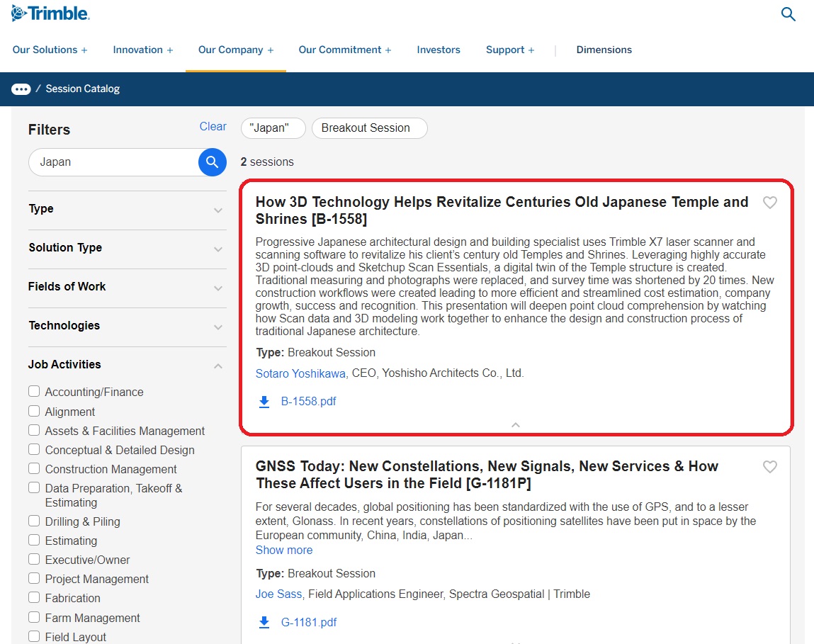Check Data Preparation, Takeoff & Estimating

click(34, 488)
